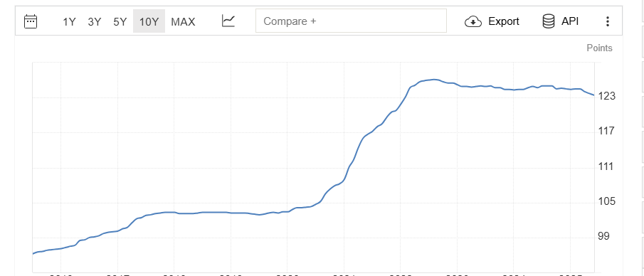Select the 1Y time range

tap(69, 22)
